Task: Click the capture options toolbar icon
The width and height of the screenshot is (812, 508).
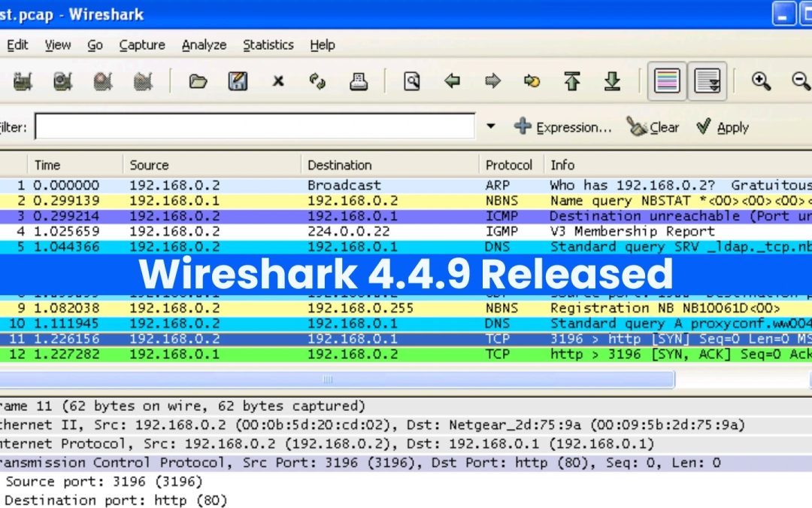Action: pyautogui.click(x=62, y=81)
